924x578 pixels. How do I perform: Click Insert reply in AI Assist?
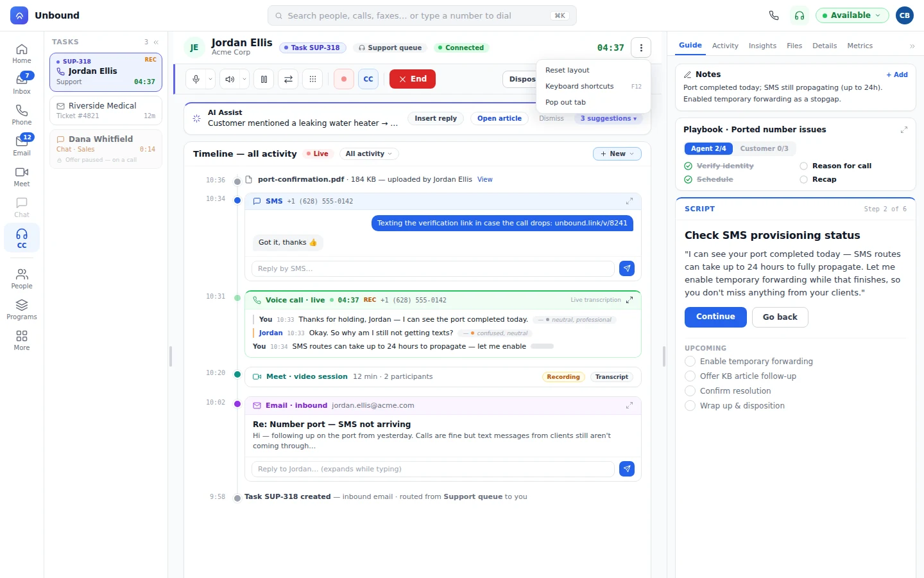point(436,118)
